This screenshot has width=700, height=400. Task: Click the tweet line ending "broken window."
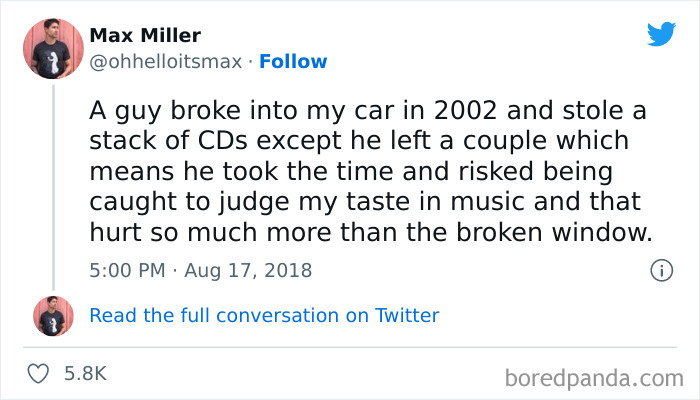coord(370,235)
